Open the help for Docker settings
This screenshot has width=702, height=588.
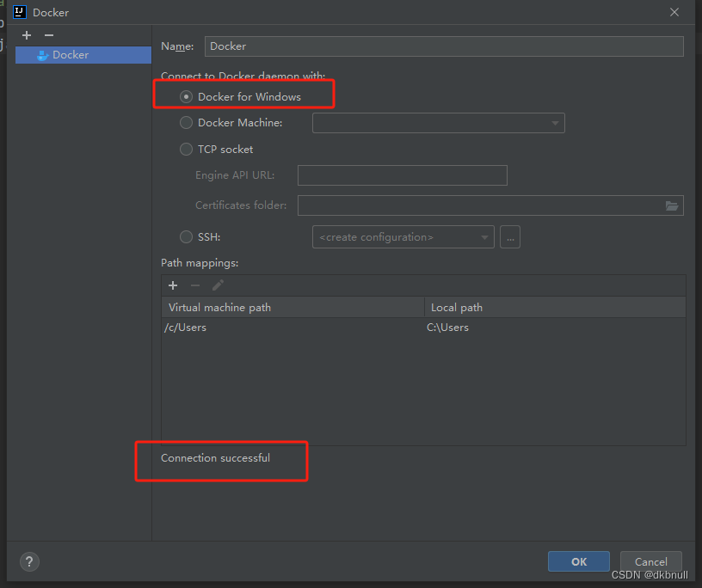tap(29, 561)
